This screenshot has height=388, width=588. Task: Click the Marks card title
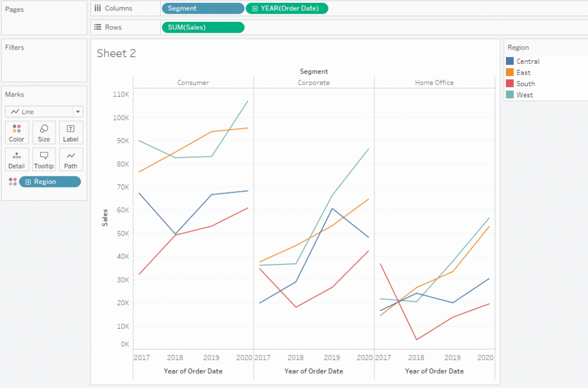(14, 94)
